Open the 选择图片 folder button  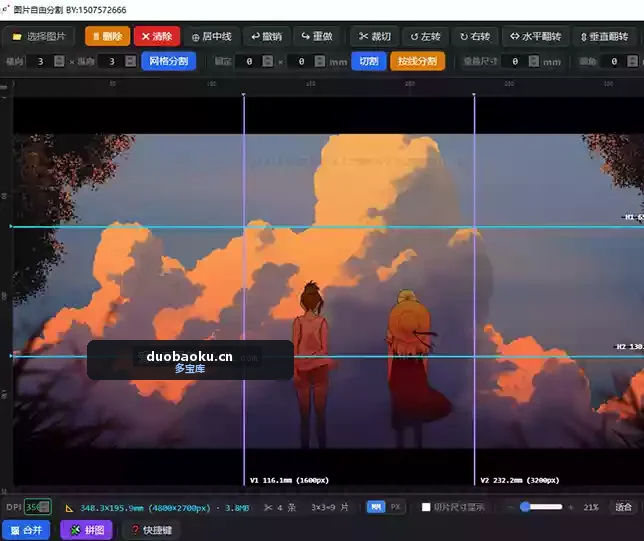point(39,37)
